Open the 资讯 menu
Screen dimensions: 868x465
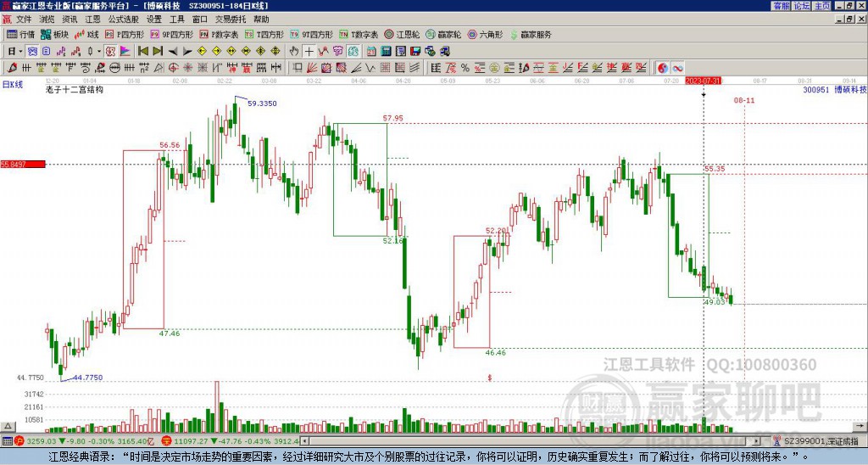click(x=70, y=20)
